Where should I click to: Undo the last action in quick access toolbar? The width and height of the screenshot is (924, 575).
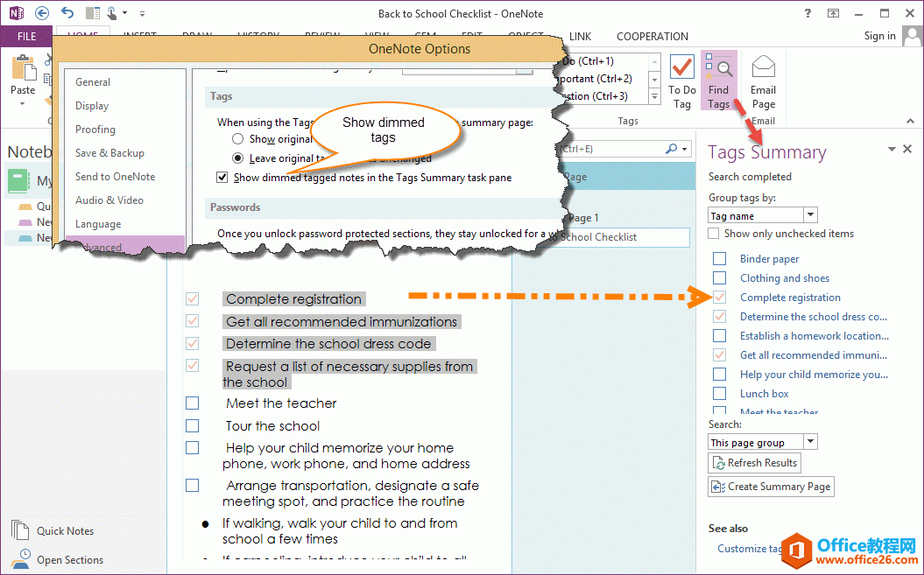click(67, 13)
